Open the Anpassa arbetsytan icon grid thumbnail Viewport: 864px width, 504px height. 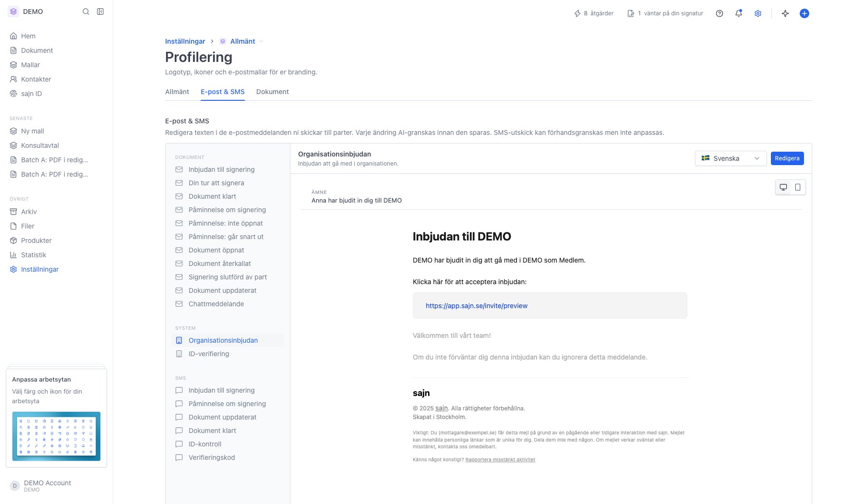56,436
